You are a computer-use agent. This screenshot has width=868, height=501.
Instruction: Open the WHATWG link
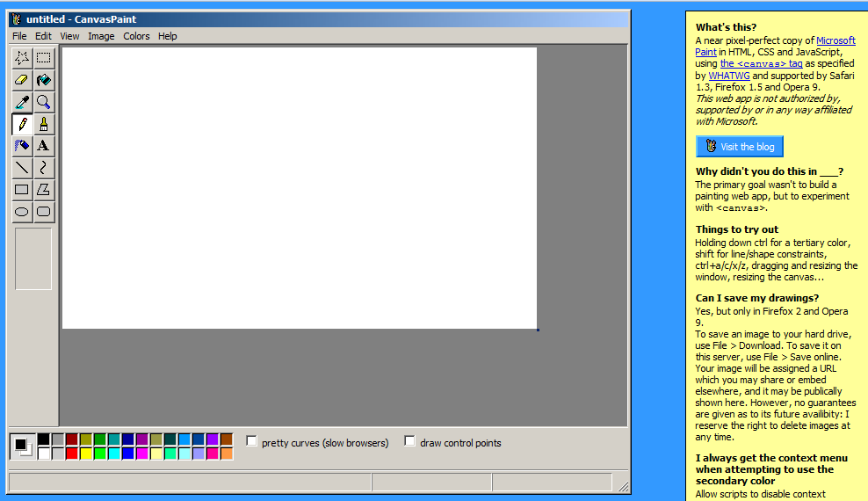pos(729,76)
